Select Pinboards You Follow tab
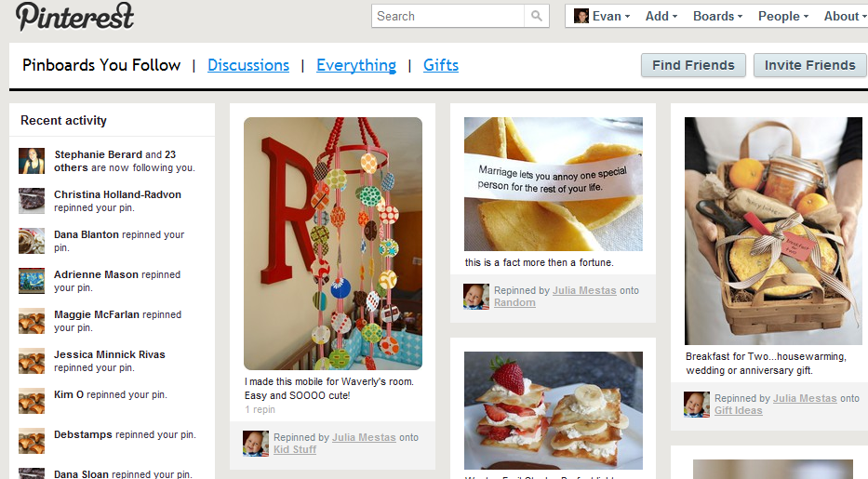The width and height of the screenshot is (868, 479). (101, 65)
